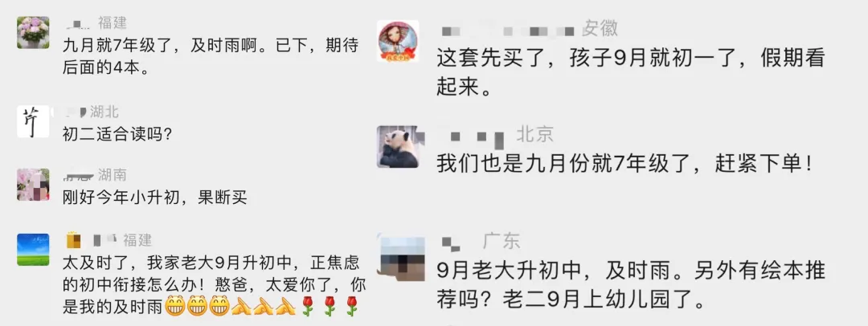Click the flower bouquet avatar from 福建
This screenshot has height=326, width=868.
point(33,32)
